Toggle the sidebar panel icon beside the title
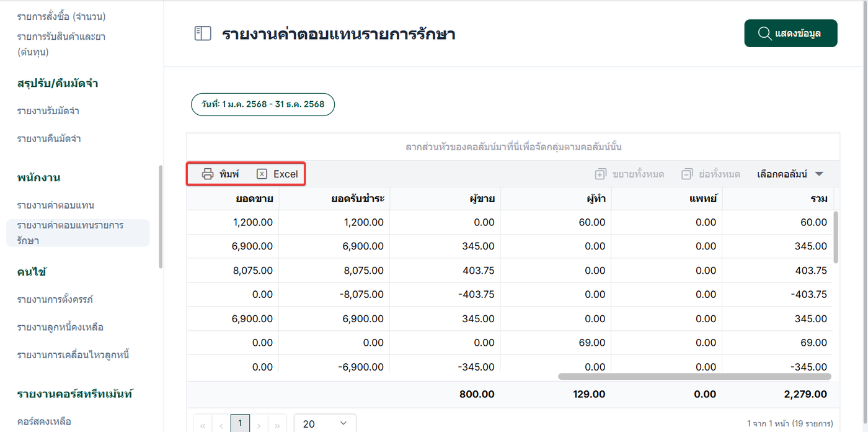This screenshot has width=868, height=432. 203,34
